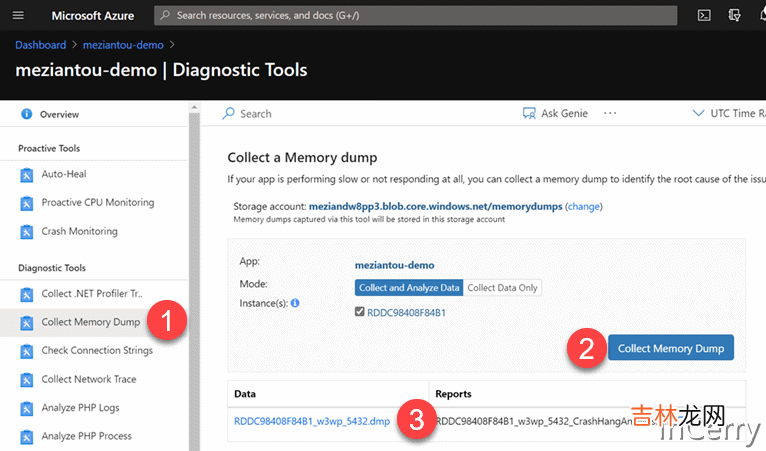Open the RDDC98408F84B1_w3wp_5432.dmp file link
Screen dimensions: 766x451
(311, 422)
